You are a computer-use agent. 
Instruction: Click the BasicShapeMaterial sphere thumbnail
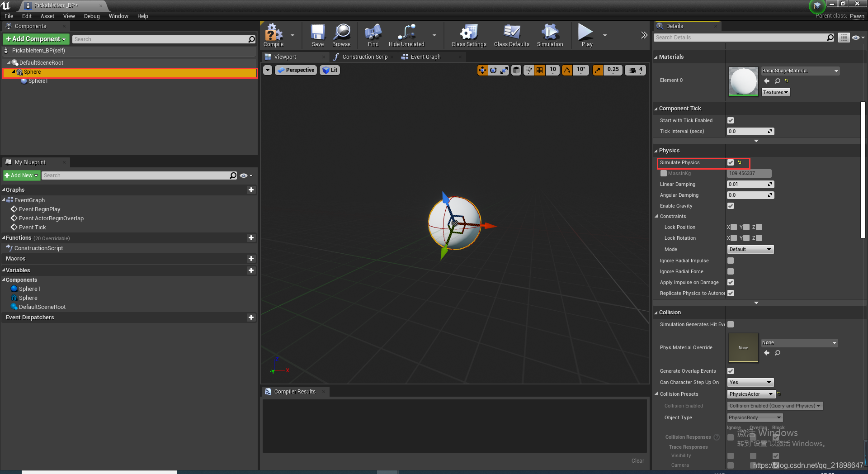point(743,81)
